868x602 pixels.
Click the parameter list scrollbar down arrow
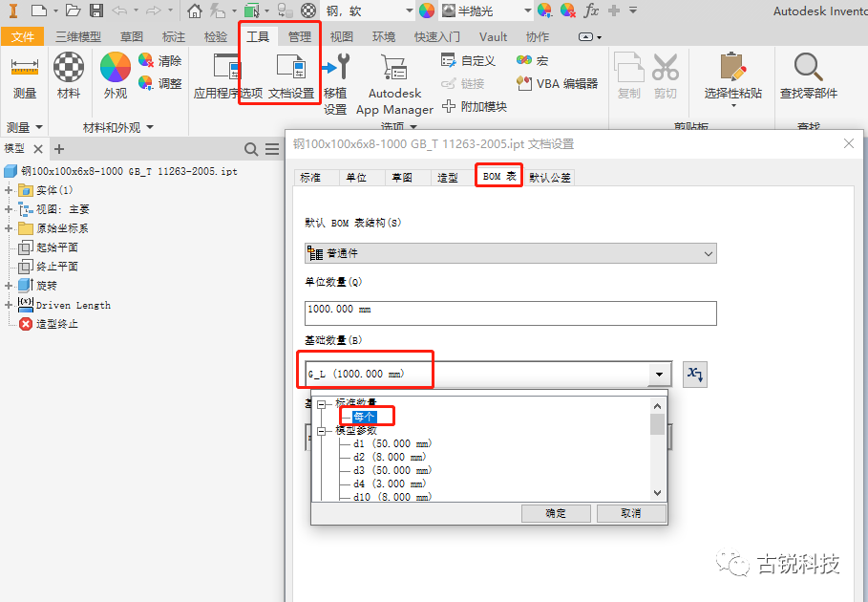[x=657, y=492]
